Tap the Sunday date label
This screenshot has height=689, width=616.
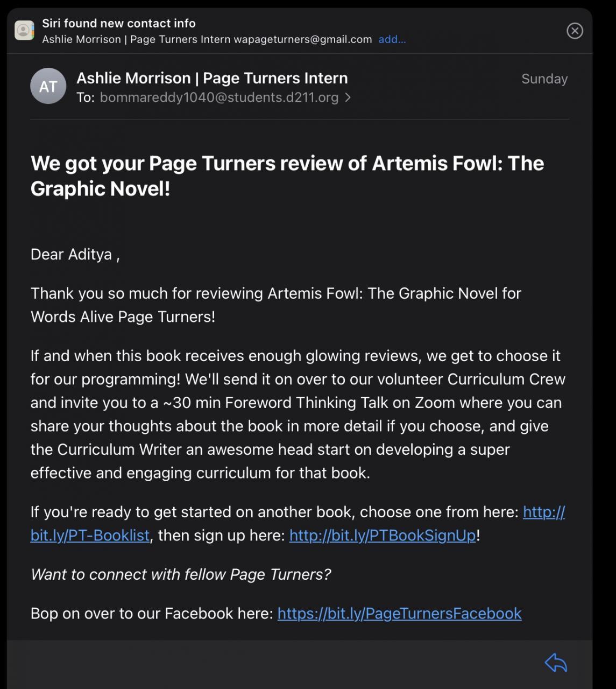pos(544,79)
